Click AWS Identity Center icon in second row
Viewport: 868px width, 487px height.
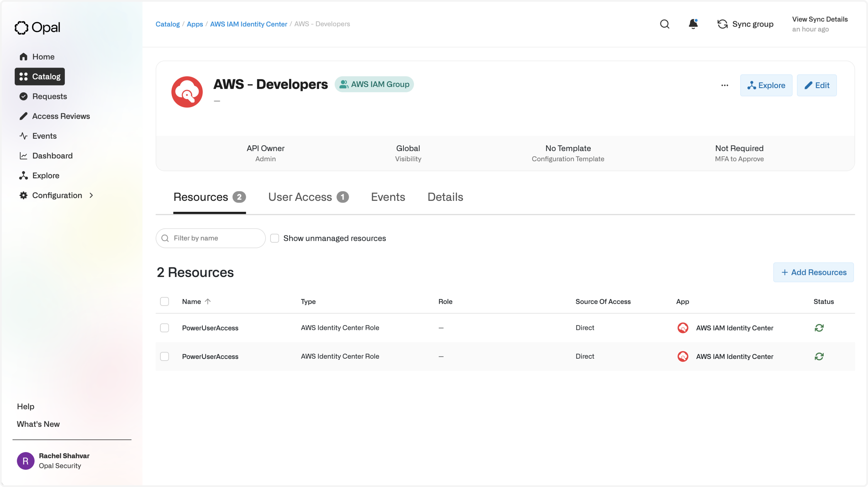(683, 357)
